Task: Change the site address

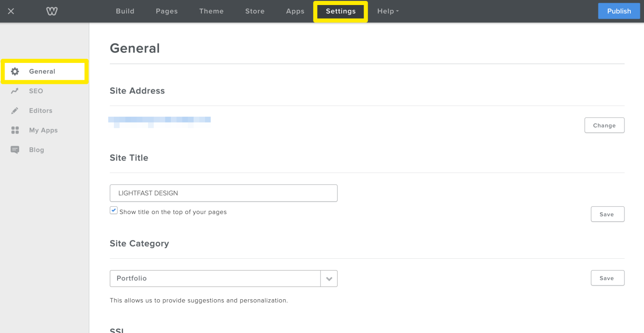Action: tap(604, 125)
